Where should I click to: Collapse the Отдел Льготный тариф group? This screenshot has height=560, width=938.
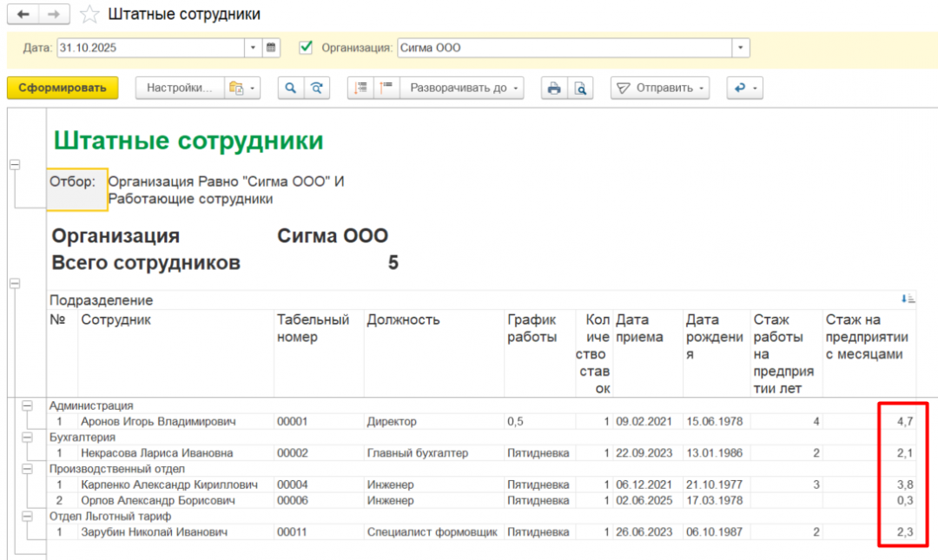pos(27,516)
